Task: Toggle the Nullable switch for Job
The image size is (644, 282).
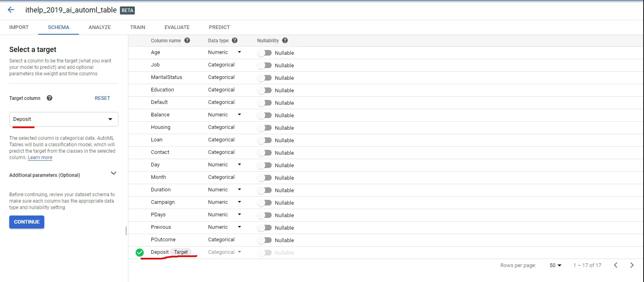Action: pyautogui.click(x=264, y=65)
